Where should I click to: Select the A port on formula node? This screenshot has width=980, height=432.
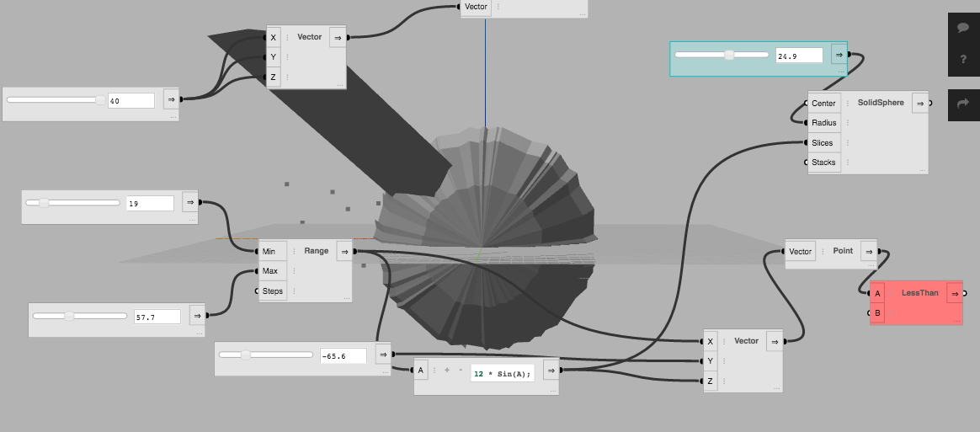421,371
